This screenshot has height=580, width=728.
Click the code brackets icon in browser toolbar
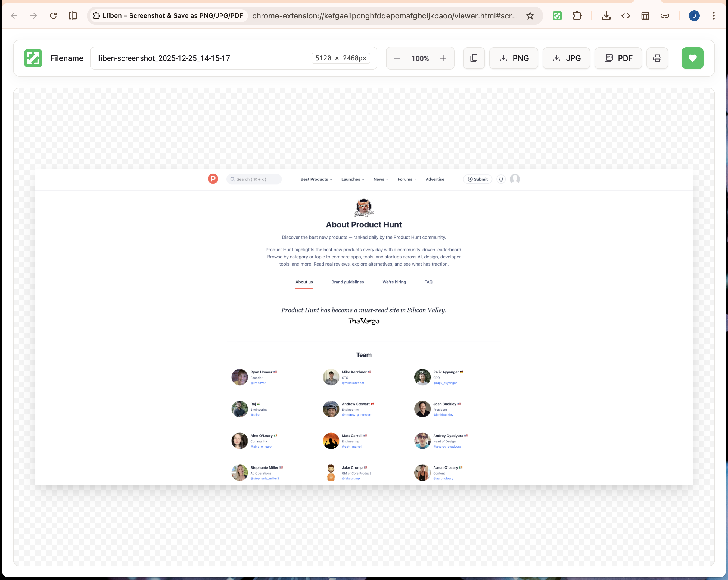[625, 15]
